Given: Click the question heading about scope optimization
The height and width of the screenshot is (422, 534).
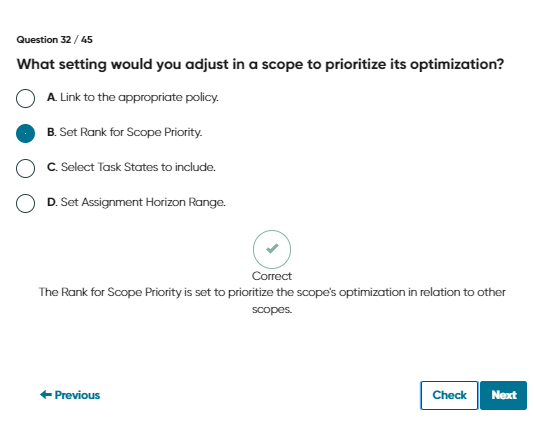Looking at the screenshot, I should (261, 64).
